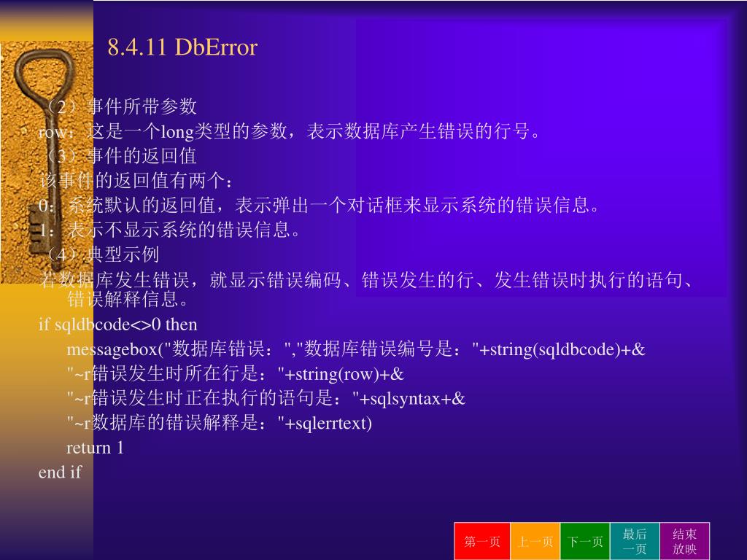Select the messagebox code line
Viewport: 747px width, 560px height.
click(x=356, y=349)
